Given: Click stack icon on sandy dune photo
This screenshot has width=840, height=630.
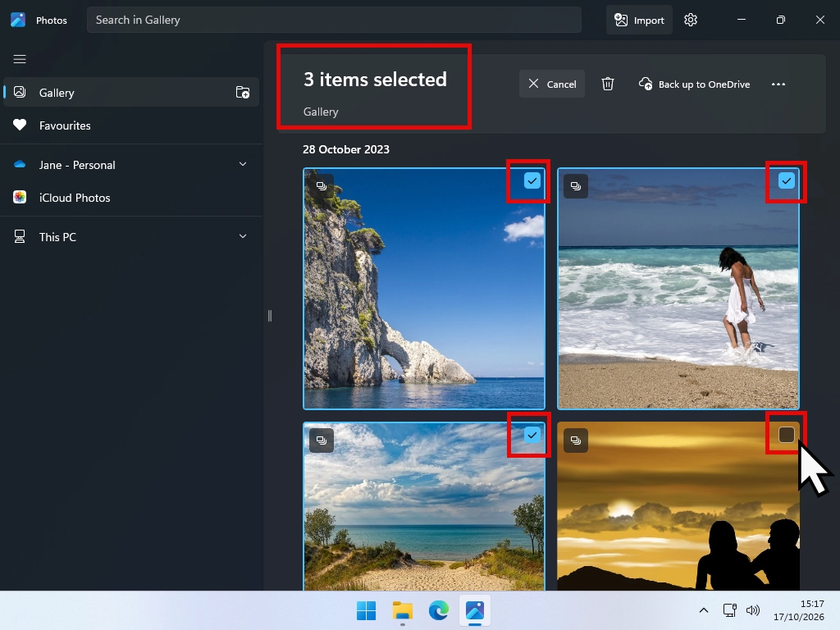Looking at the screenshot, I should (x=322, y=441).
